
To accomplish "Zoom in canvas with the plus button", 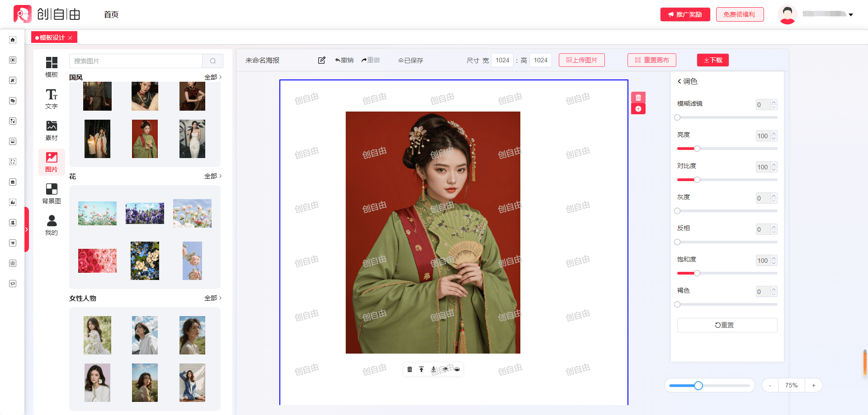I will [x=814, y=385].
